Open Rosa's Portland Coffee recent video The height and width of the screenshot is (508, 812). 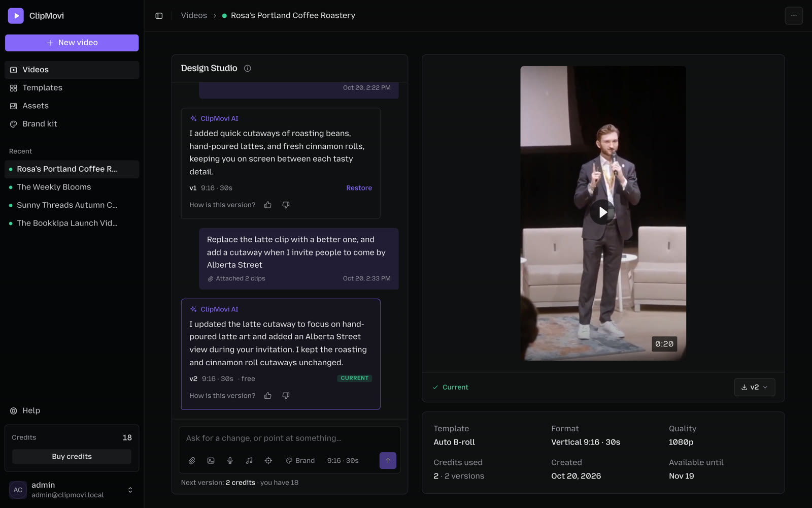coord(72,169)
